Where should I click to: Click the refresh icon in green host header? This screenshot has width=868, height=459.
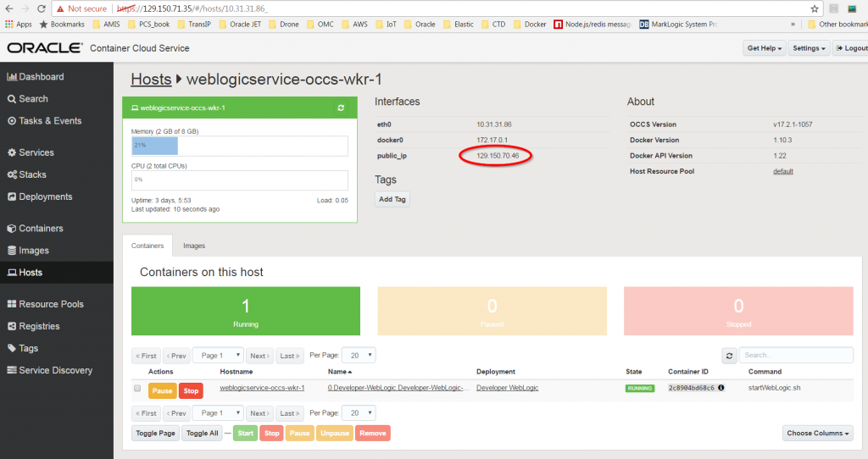[341, 108]
